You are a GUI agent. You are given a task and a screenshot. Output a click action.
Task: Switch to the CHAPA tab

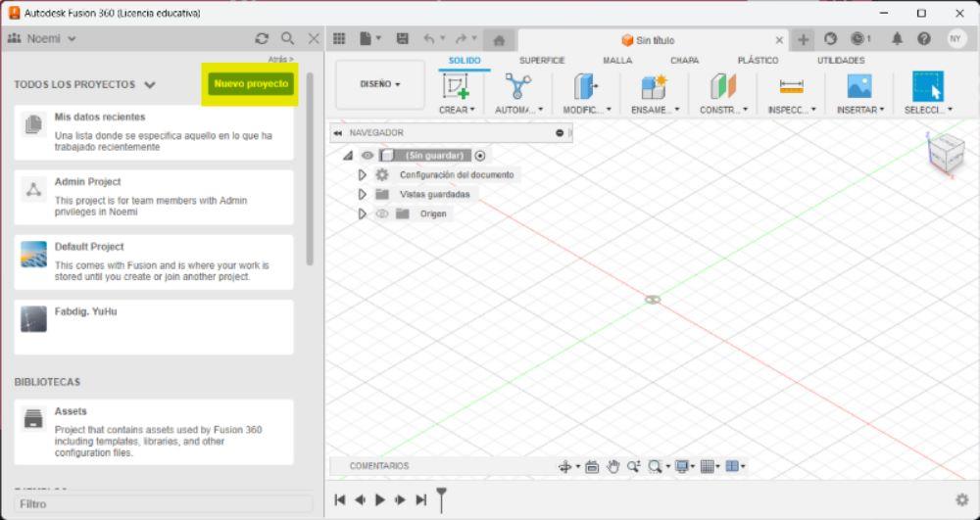(x=684, y=61)
